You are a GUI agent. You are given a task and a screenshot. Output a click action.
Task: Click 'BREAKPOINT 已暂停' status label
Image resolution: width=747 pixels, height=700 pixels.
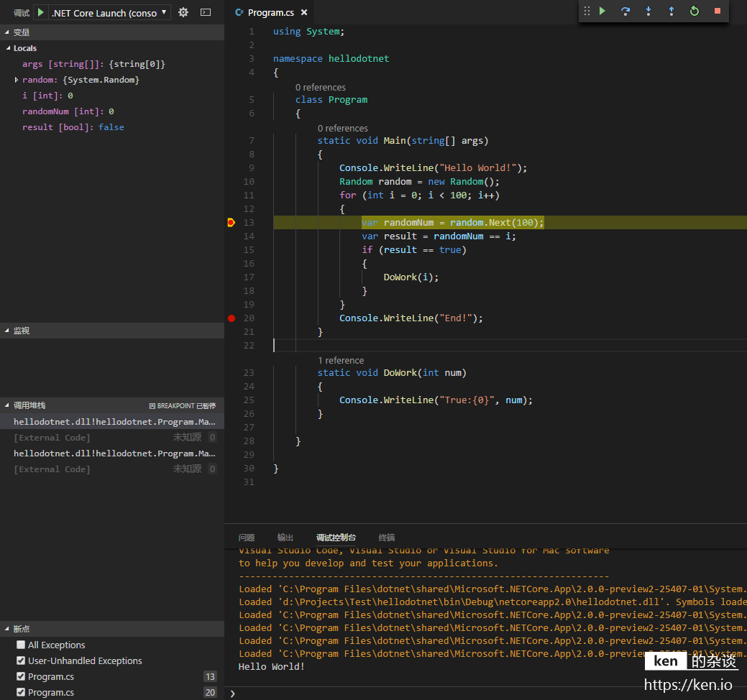point(183,406)
